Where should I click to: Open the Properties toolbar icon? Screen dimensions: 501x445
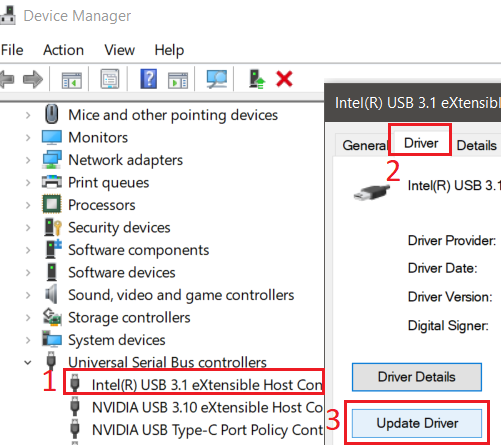click(x=110, y=79)
